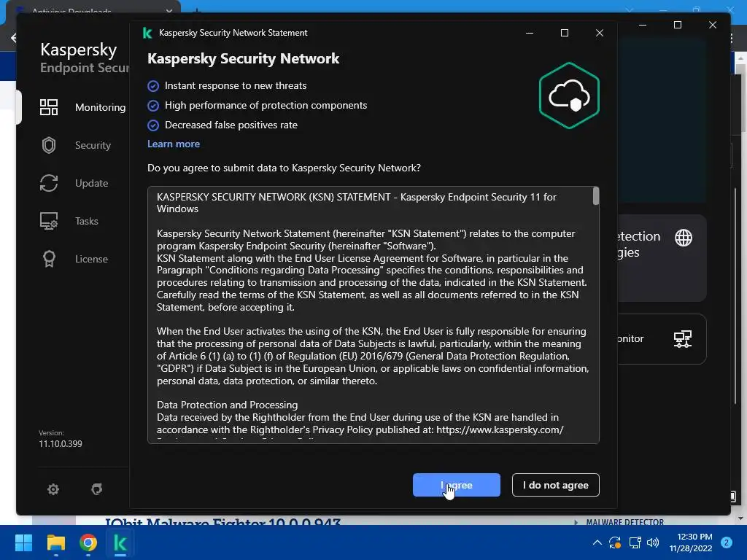Click the I agree button
The image size is (747, 560).
coord(457,485)
